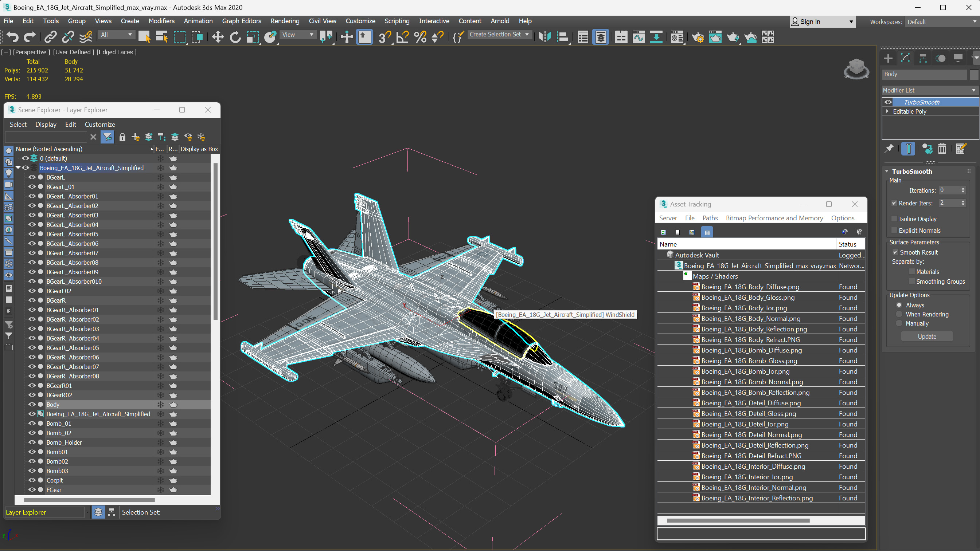Check Separate by Materials
This screenshot has height=551, width=980.
[x=911, y=272]
